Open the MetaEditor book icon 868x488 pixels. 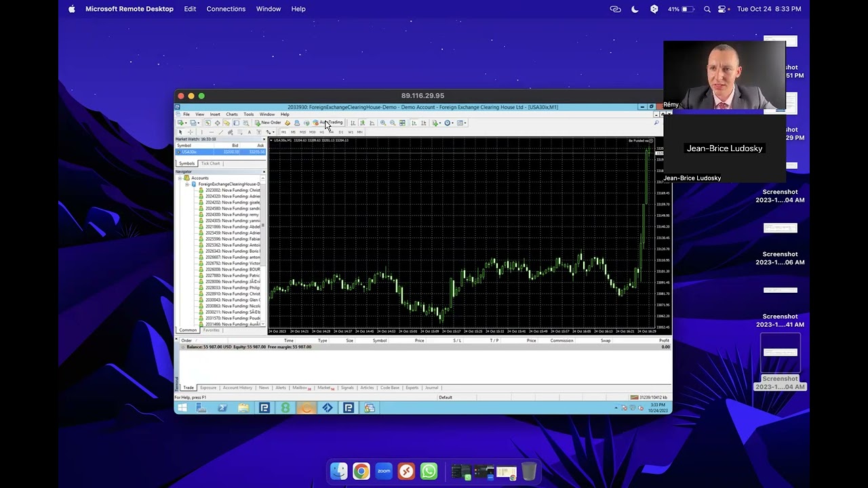click(288, 123)
